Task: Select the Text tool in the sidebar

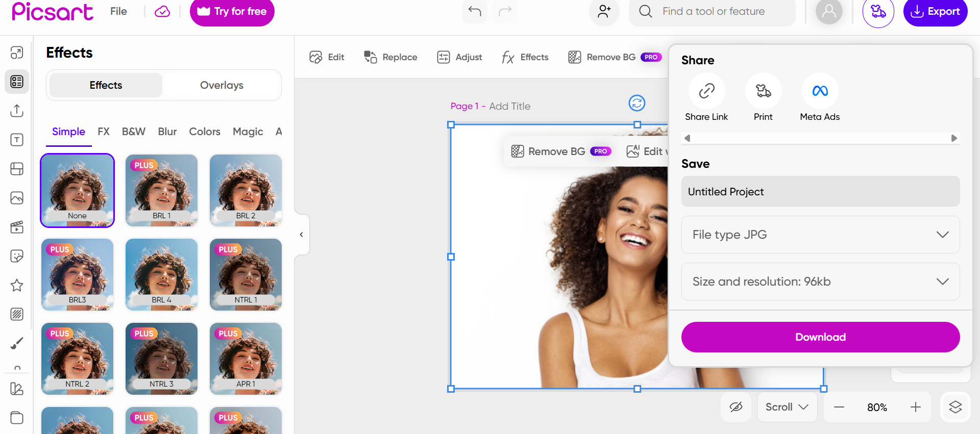Action: coord(17,140)
